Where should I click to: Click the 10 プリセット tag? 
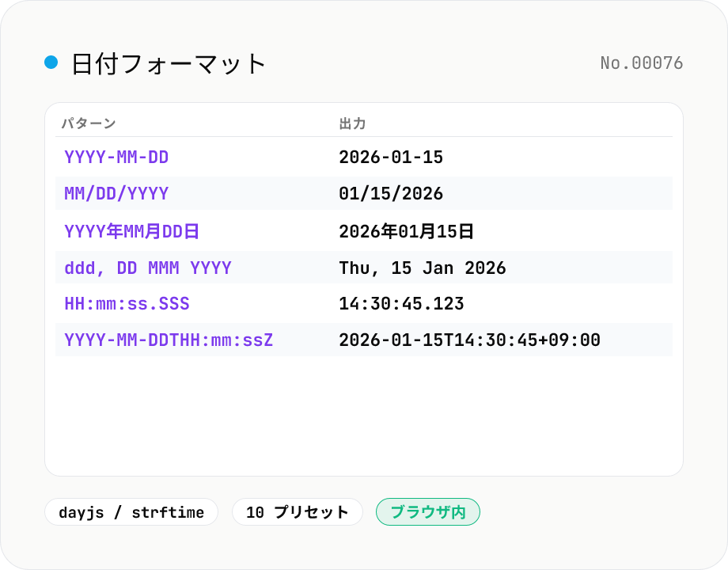click(x=298, y=512)
